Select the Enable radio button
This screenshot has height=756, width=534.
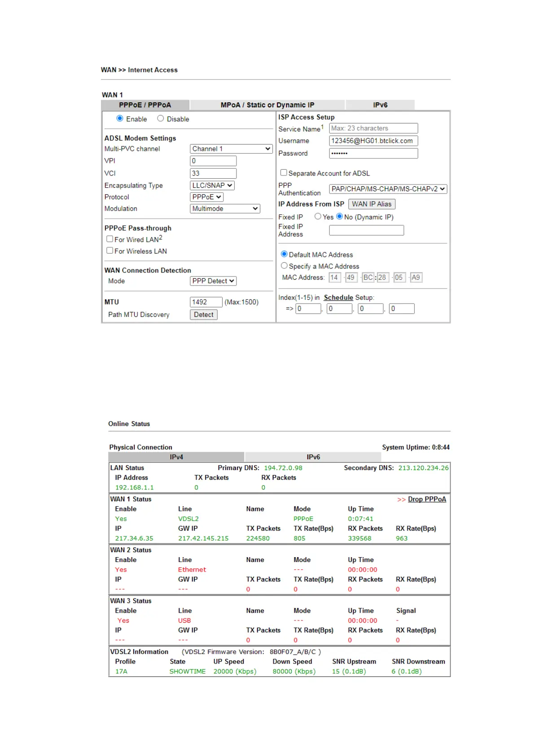(x=120, y=119)
